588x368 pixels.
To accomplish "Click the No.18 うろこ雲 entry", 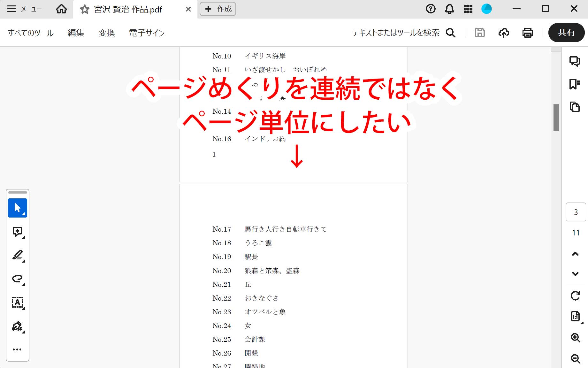I will tap(242, 243).
